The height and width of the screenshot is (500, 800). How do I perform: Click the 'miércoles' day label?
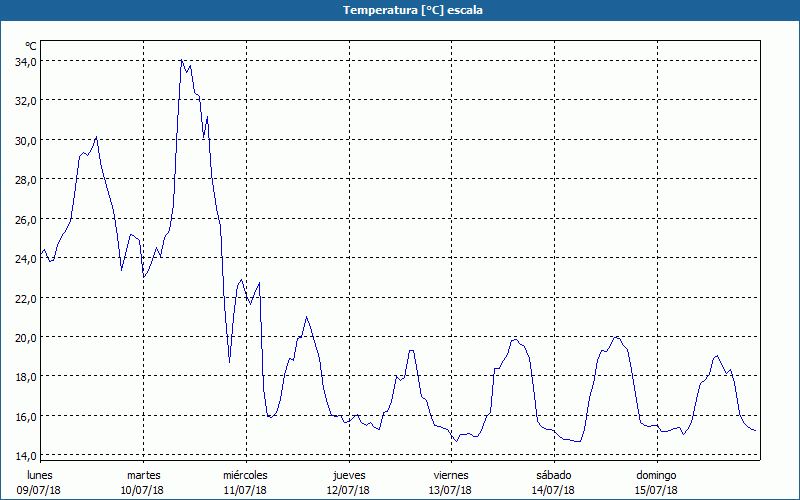(245, 475)
